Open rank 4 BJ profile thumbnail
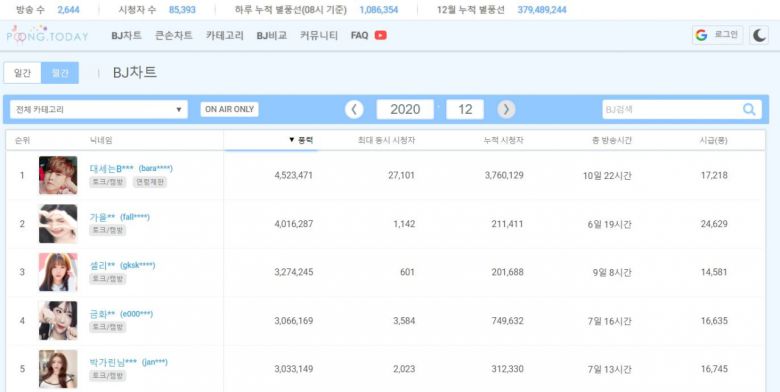 point(58,321)
